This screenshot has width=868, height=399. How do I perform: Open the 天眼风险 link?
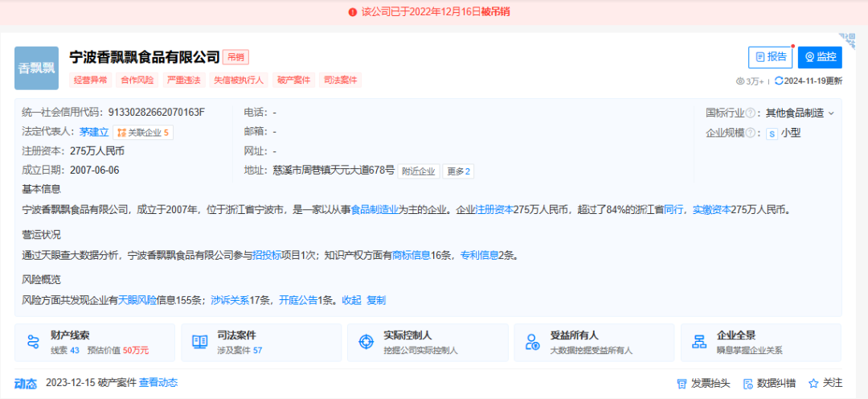pos(137,300)
